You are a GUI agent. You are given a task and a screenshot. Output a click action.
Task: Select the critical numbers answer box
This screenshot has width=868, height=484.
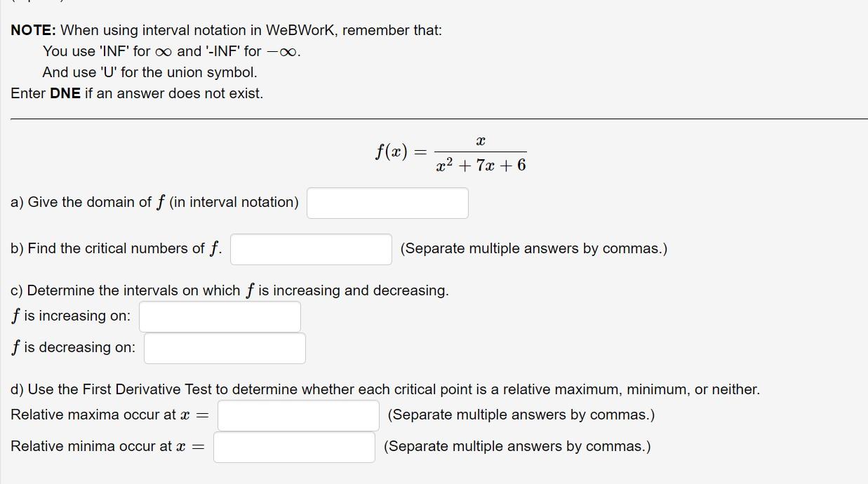coord(311,248)
